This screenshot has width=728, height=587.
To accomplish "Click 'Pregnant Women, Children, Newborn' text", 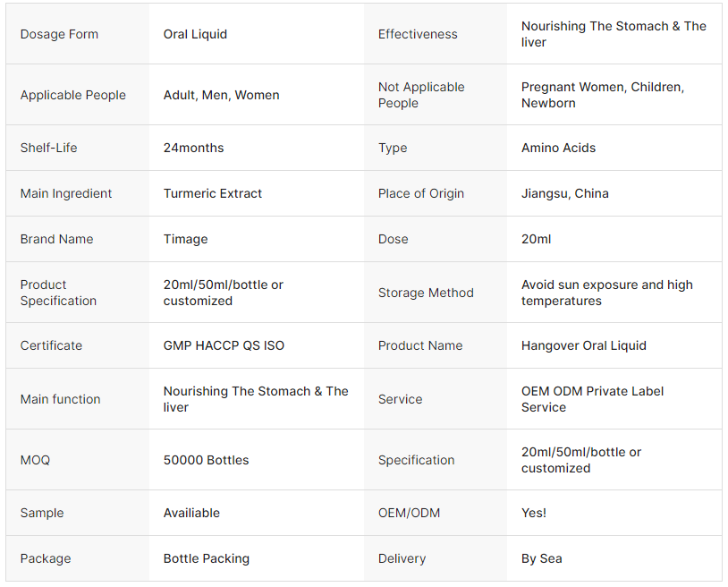I will 602,95.
